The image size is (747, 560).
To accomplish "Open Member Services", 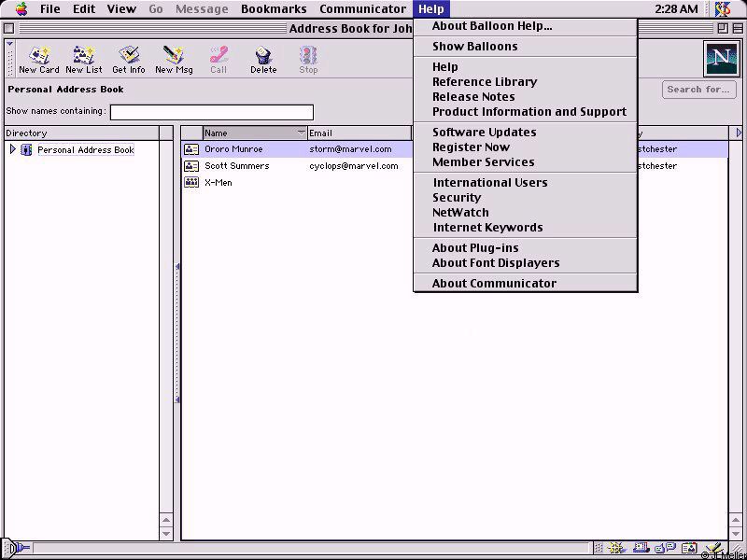I will click(526, 162).
